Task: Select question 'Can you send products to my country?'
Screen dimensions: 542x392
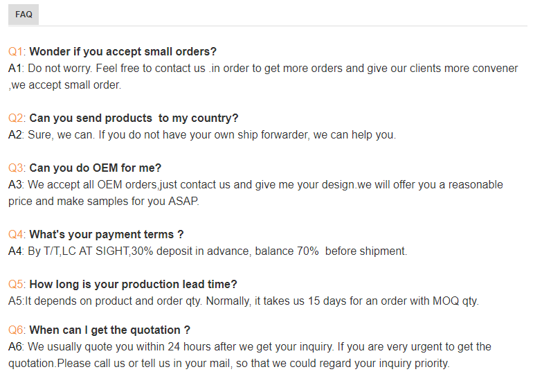Action: point(134,118)
